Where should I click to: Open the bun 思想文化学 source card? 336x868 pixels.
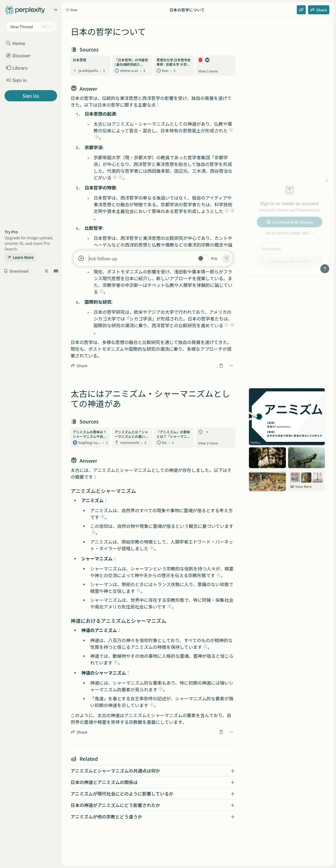[174, 65]
